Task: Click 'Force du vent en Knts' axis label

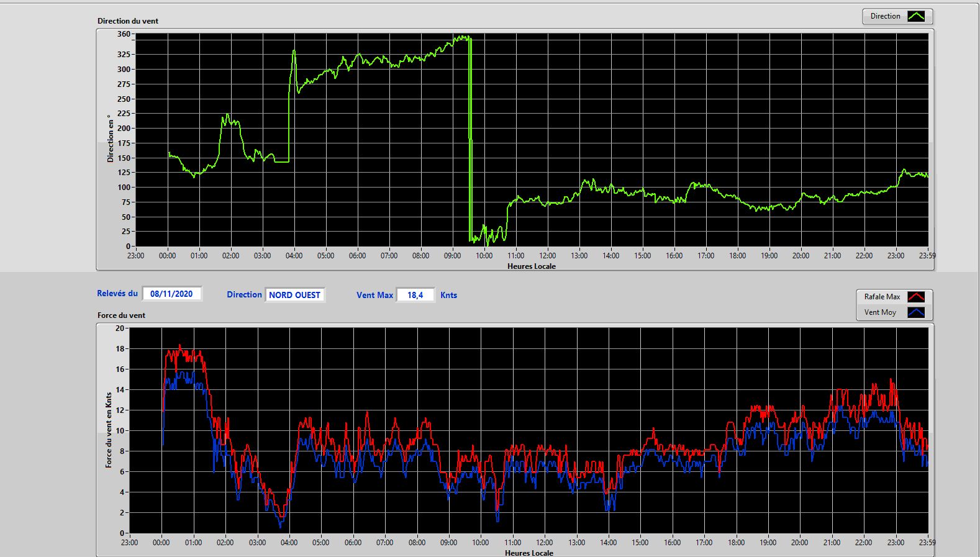Action: [x=109, y=430]
